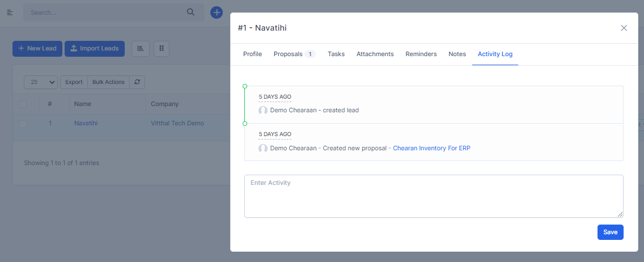Open the 25 entries per page dropdown

[x=41, y=82]
